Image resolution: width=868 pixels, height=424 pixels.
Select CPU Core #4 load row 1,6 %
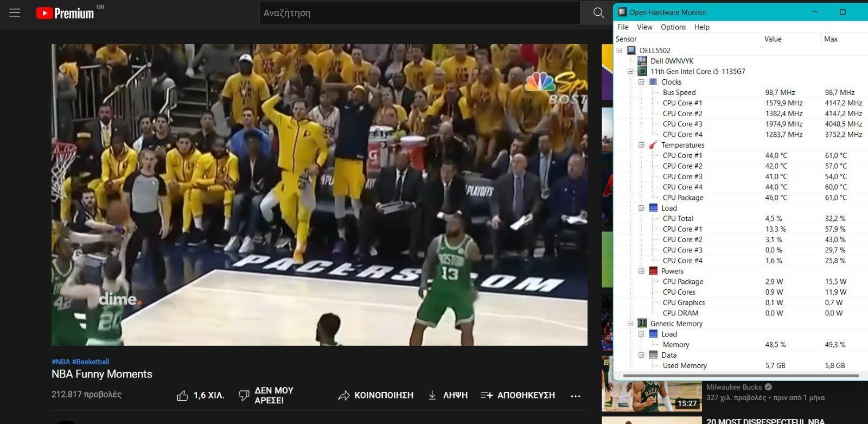[741, 261]
